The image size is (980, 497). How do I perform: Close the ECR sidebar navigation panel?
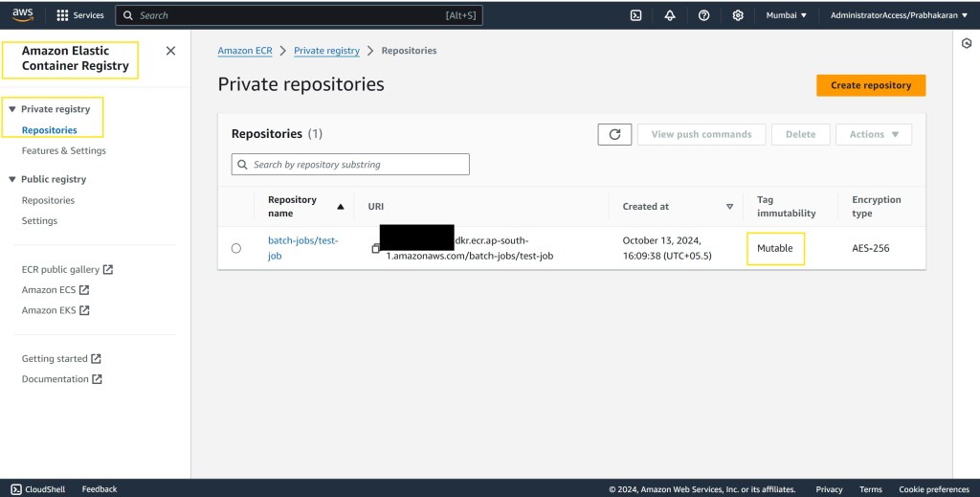point(170,51)
